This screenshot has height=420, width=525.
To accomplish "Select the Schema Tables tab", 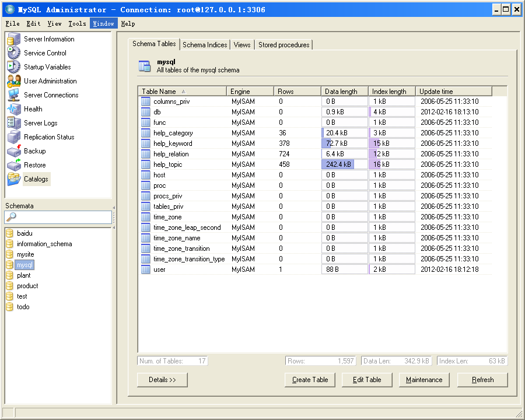I will (x=154, y=44).
